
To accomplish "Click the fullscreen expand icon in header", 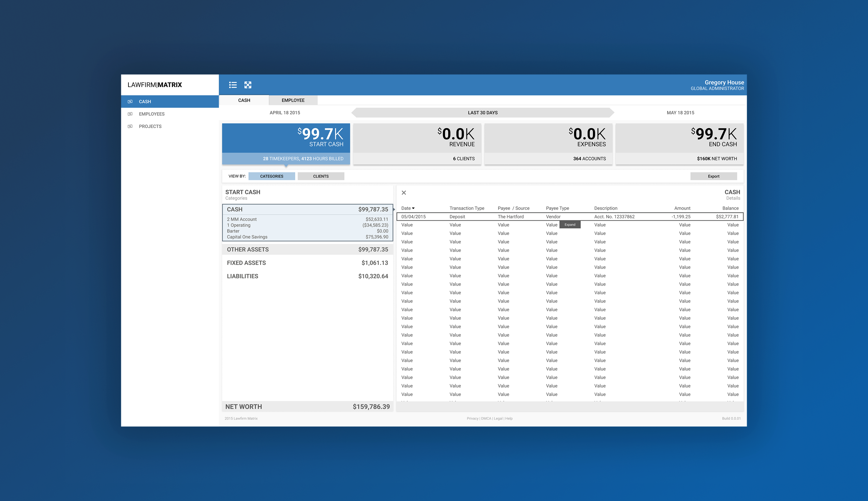I will click(x=248, y=85).
